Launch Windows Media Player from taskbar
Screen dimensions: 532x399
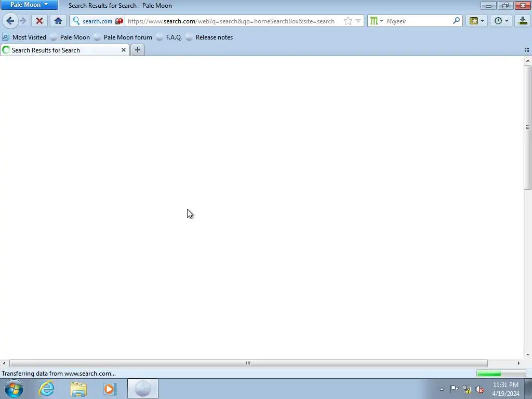coord(110,389)
